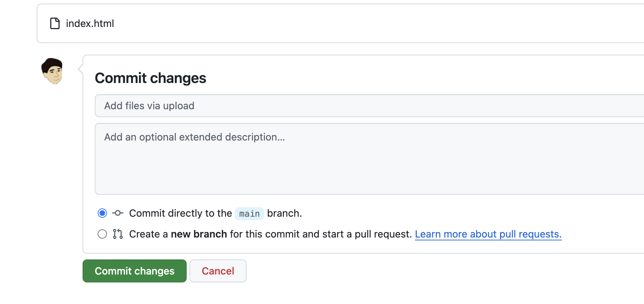The image size is (644, 304).
Task: Click the 'Commit changes' heading
Action: [150, 78]
